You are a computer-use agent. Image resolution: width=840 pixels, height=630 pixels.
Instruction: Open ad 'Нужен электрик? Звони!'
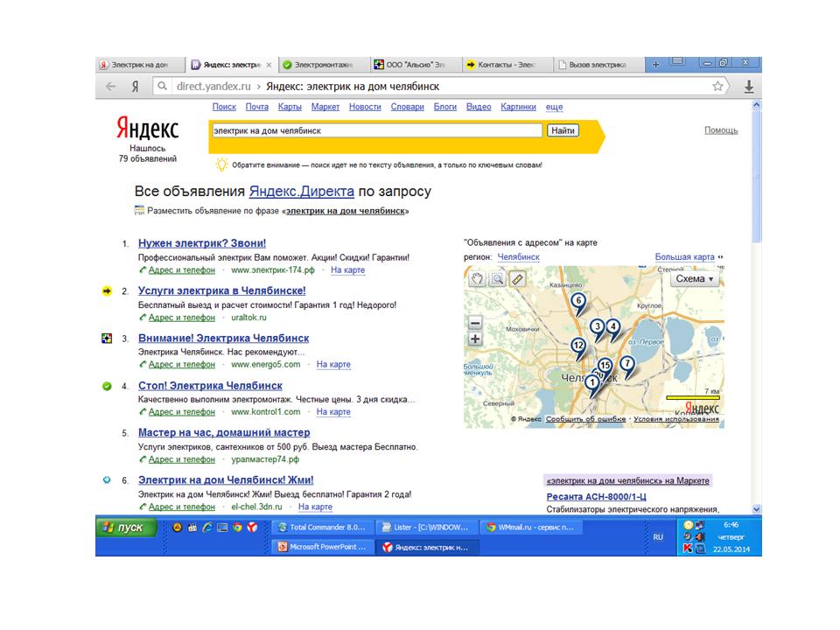[202, 243]
